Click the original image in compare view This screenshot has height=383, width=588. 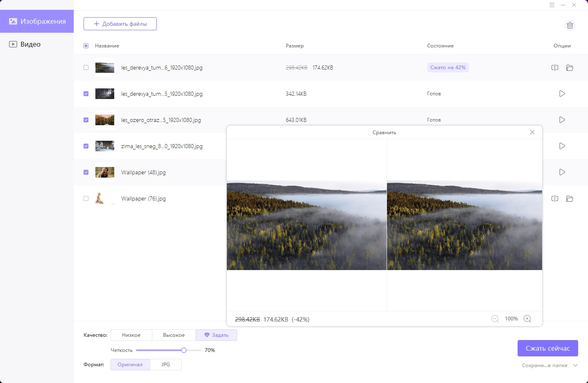click(x=307, y=226)
